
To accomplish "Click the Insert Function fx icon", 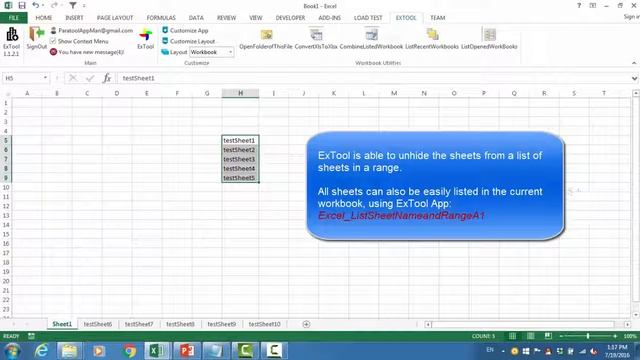I will [x=107, y=78].
